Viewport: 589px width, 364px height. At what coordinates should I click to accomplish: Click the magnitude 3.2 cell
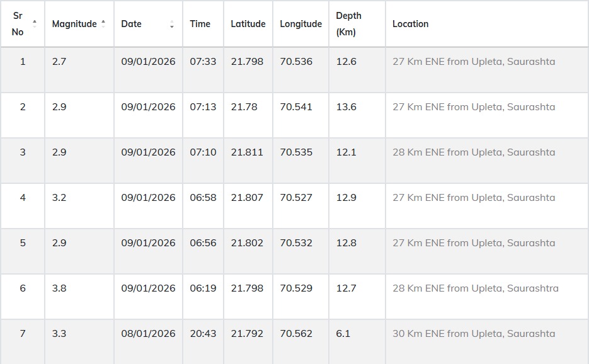pyautogui.click(x=59, y=198)
